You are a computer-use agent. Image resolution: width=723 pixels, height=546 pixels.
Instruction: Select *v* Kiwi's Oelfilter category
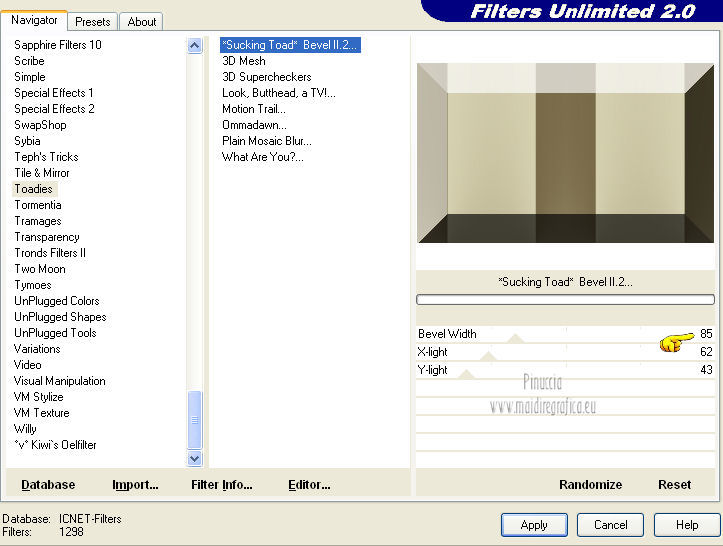(55, 445)
